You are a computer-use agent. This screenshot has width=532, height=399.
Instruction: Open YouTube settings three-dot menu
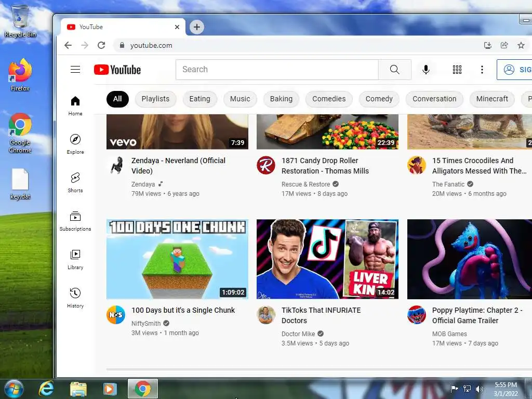[x=482, y=70]
